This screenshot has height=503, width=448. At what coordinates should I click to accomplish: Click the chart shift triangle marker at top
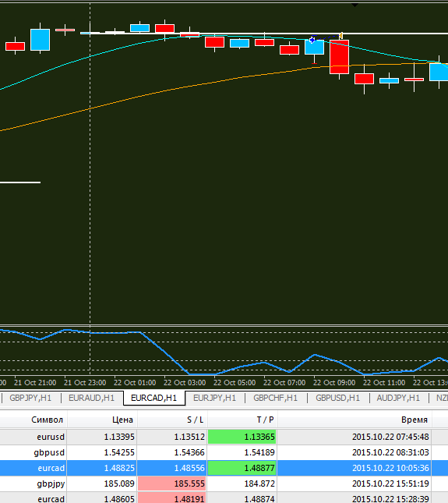coord(355,5)
